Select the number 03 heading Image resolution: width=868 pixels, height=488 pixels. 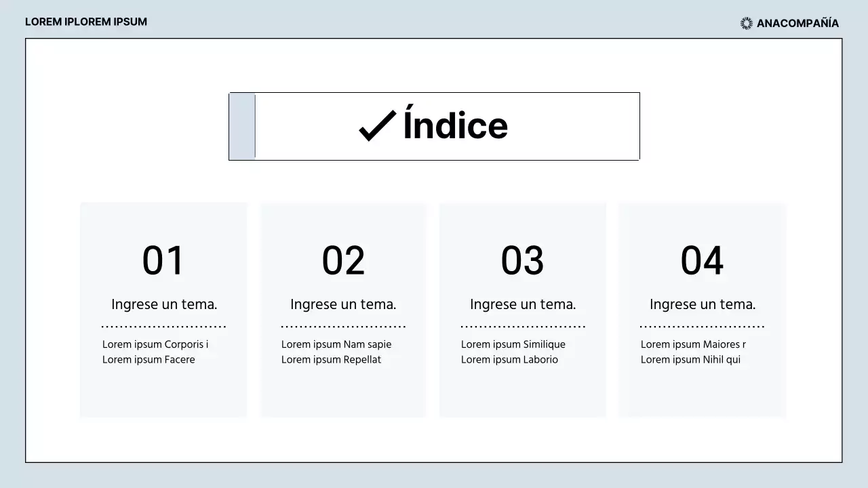[522, 260]
